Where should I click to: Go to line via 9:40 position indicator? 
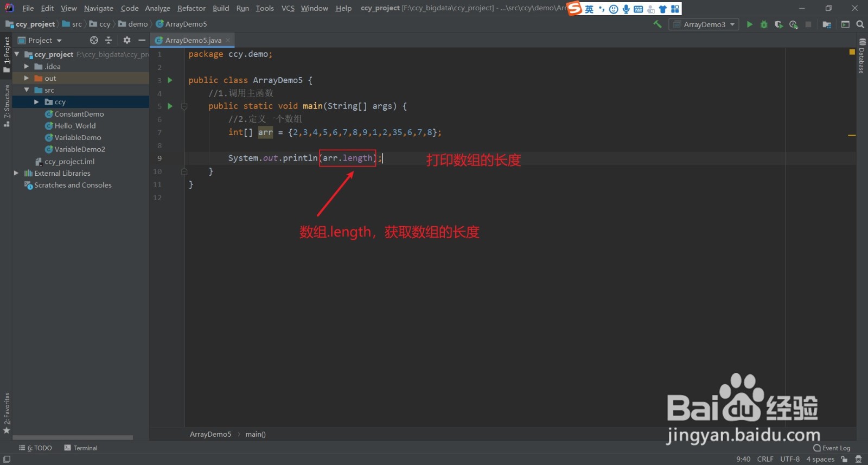point(743,459)
